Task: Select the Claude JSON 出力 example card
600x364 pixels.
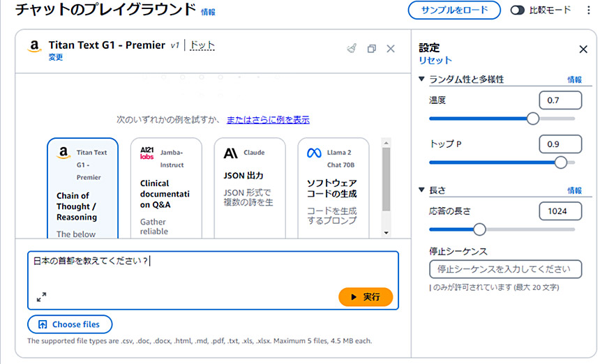Action: pyautogui.click(x=250, y=188)
